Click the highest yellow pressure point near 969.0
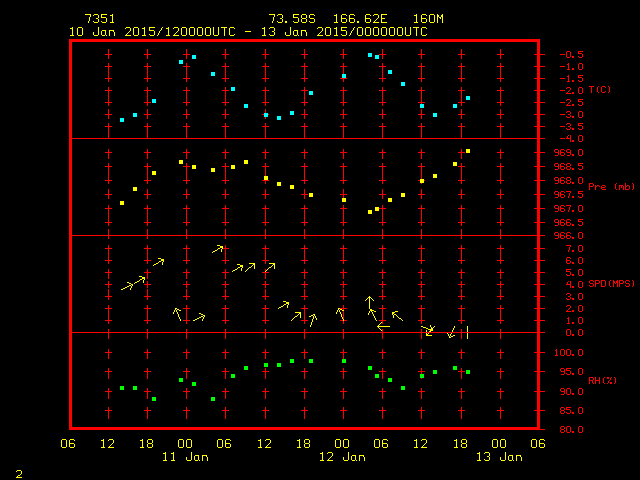Screen dimensions: 640x480 (x=467, y=151)
